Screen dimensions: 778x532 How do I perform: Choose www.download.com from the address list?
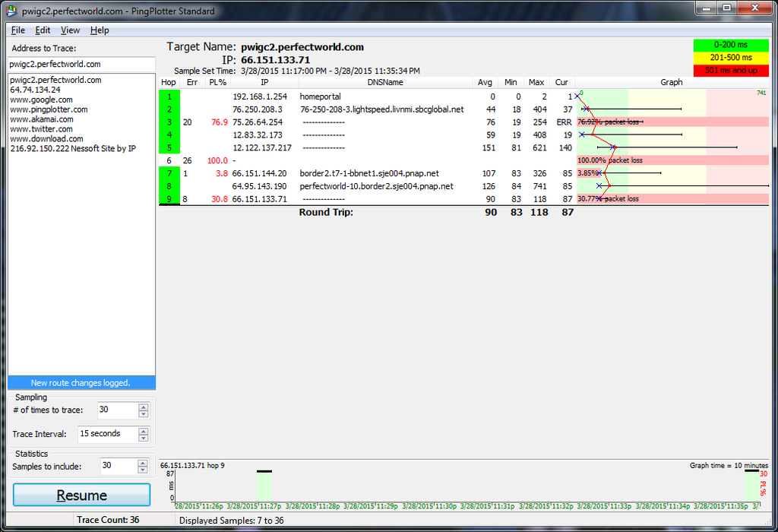pos(46,139)
